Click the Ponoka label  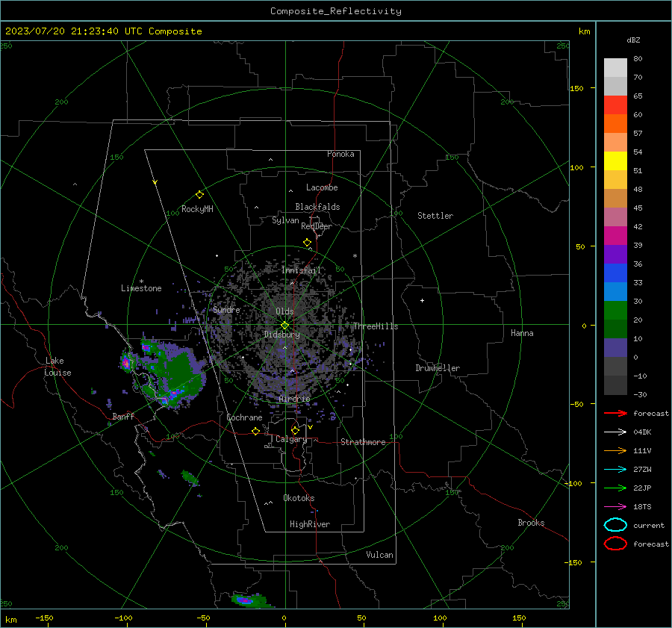pyautogui.click(x=340, y=154)
